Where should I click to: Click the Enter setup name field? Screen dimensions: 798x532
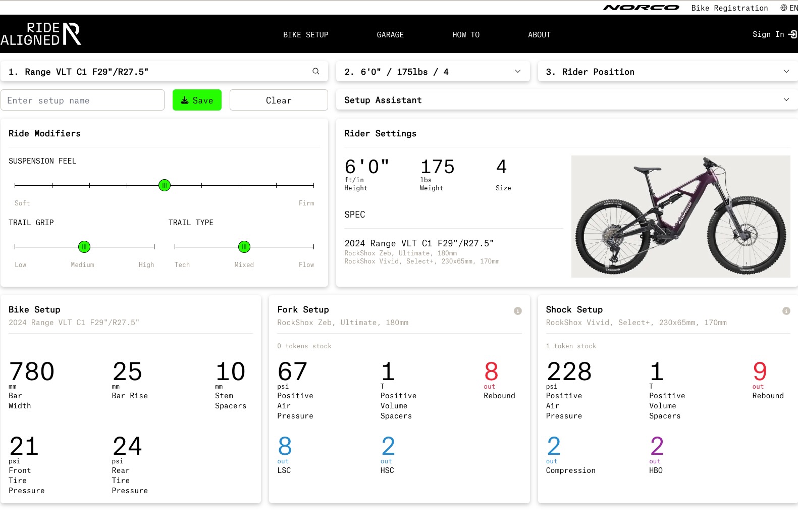click(83, 100)
